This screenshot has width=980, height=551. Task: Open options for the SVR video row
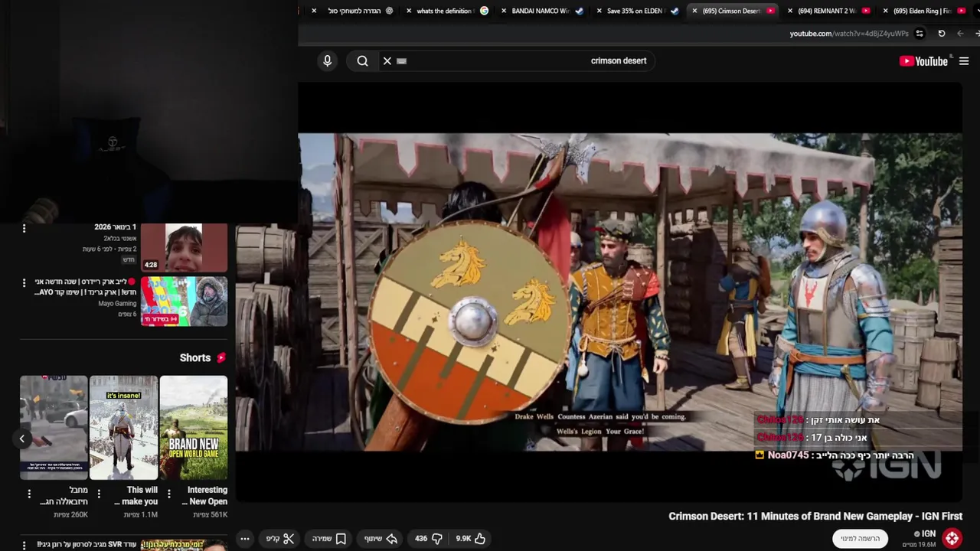[x=24, y=545]
